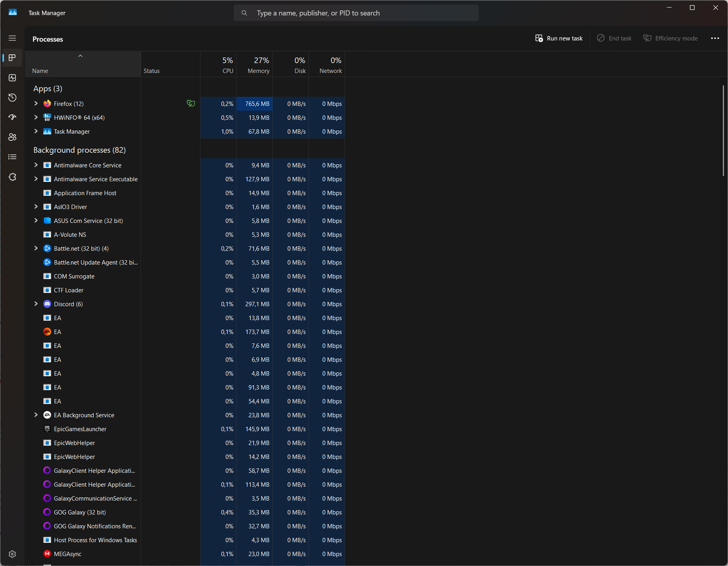Click EpicGamesLauncher memory value 145,9 MB
This screenshot has height=566, width=728.
tap(257, 429)
